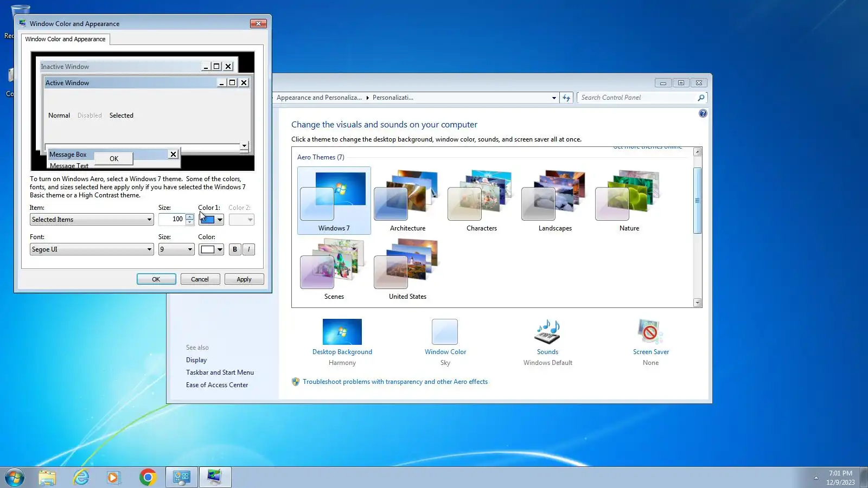
Task: Click OK in the Window Color dialog
Action: click(156, 279)
